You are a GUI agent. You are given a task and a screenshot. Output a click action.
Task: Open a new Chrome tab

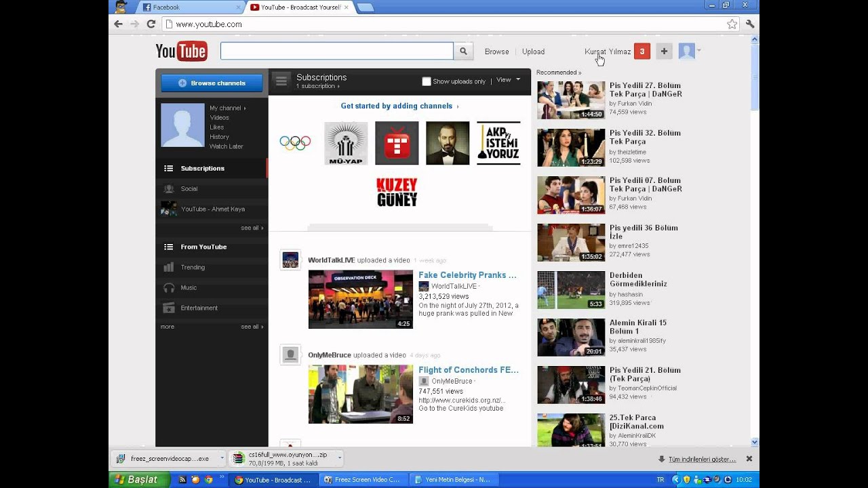pos(365,7)
